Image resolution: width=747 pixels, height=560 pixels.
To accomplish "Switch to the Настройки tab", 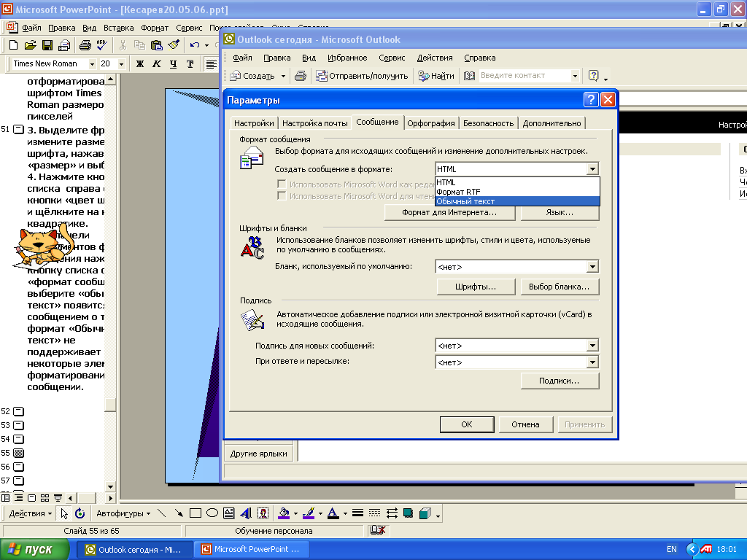I will [254, 123].
